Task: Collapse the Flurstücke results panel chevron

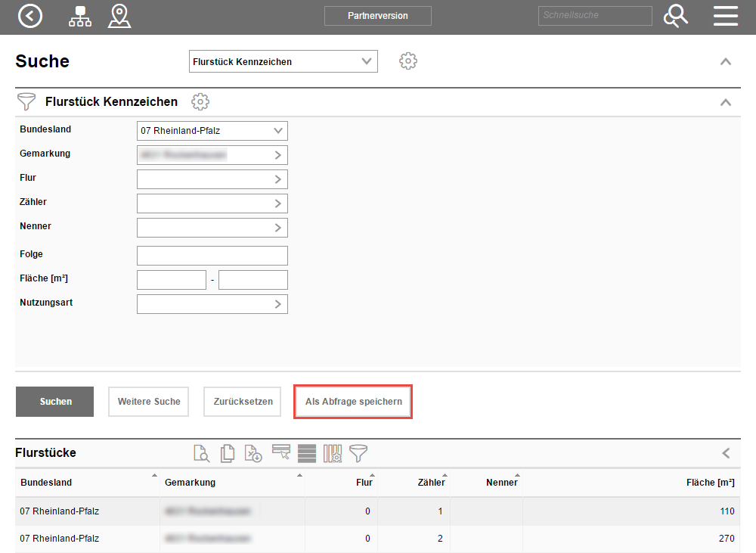Action: [726, 453]
